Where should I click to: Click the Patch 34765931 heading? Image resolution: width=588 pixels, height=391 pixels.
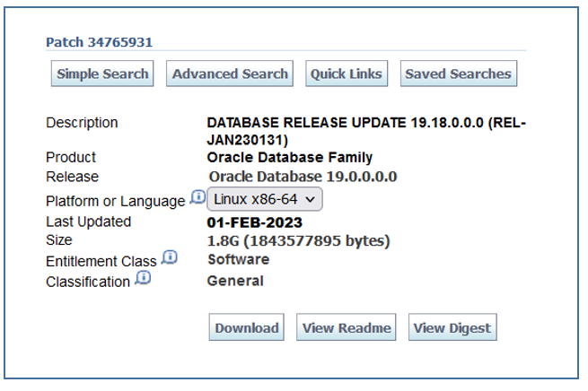pyautogui.click(x=99, y=42)
